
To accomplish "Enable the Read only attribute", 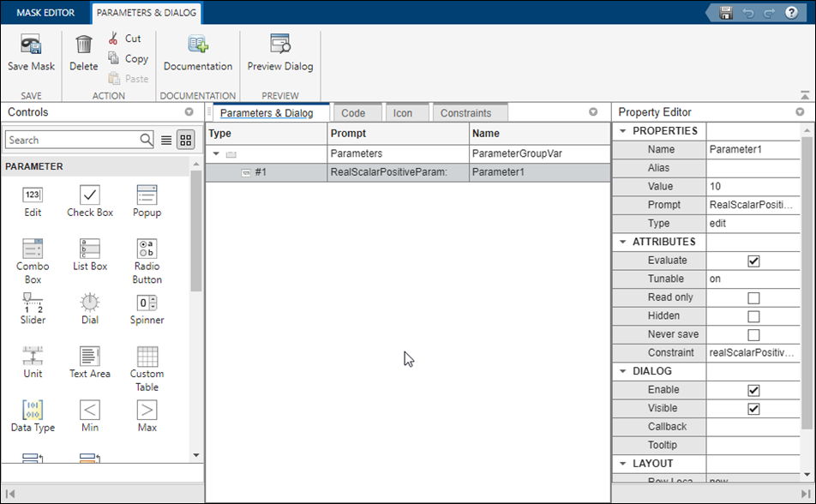I will point(753,297).
